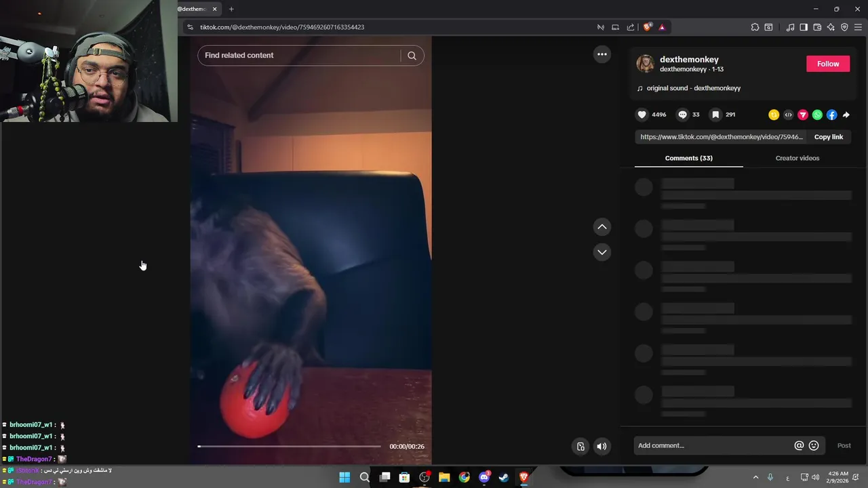Open the volume control in system tray
868x488 pixels.
815,477
